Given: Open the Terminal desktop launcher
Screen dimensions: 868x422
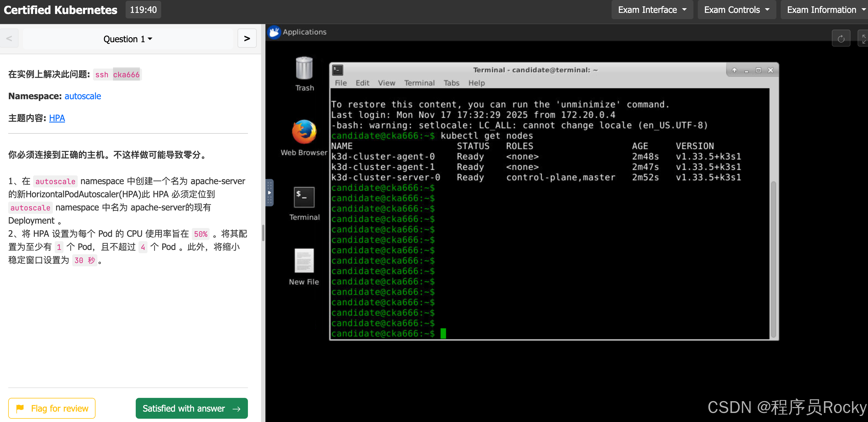Looking at the screenshot, I should click(304, 197).
